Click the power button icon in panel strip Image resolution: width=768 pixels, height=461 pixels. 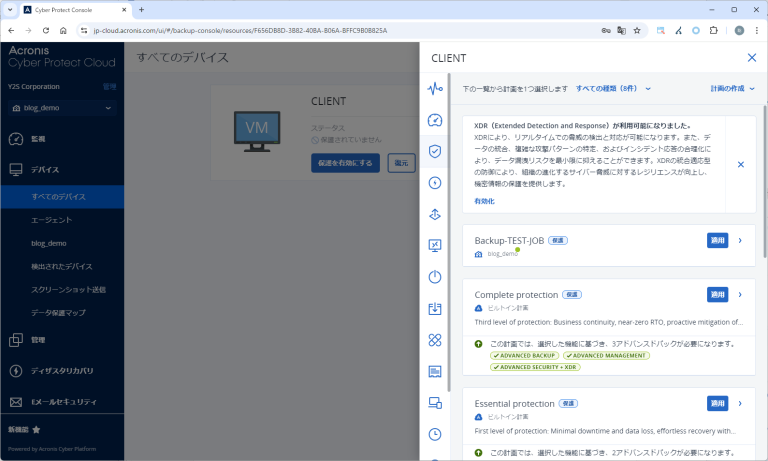point(435,277)
